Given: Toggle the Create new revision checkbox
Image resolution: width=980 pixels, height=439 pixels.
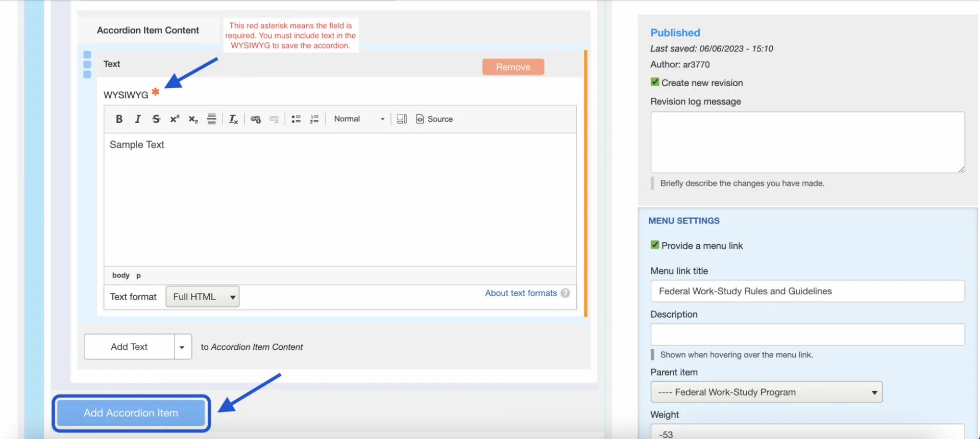Looking at the screenshot, I should [655, 82].
